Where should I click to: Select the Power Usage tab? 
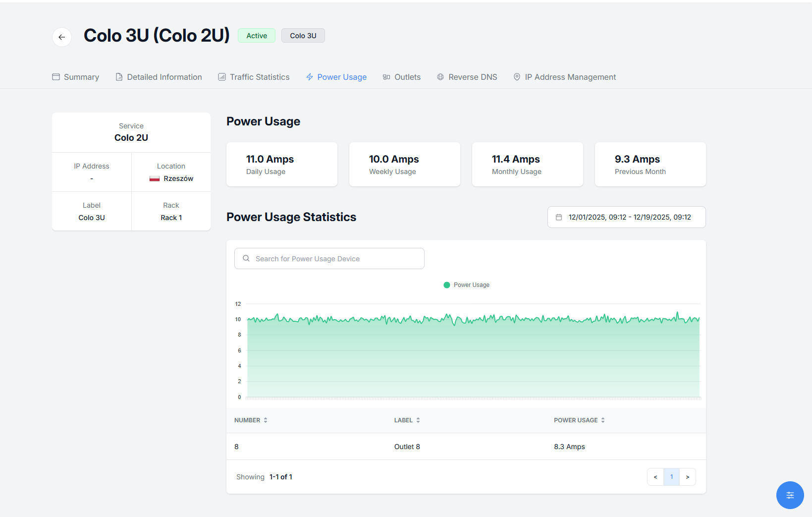pos(336,77)
